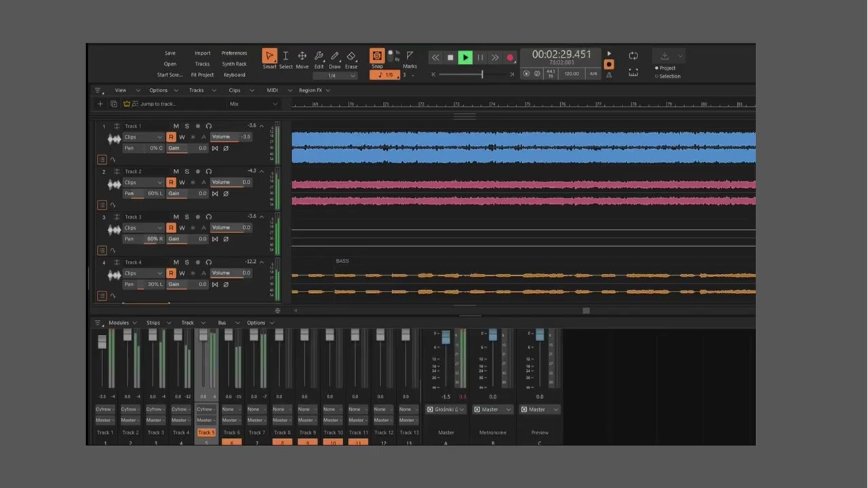
Task: Fast forward the transport
Action: coord(495,58)
